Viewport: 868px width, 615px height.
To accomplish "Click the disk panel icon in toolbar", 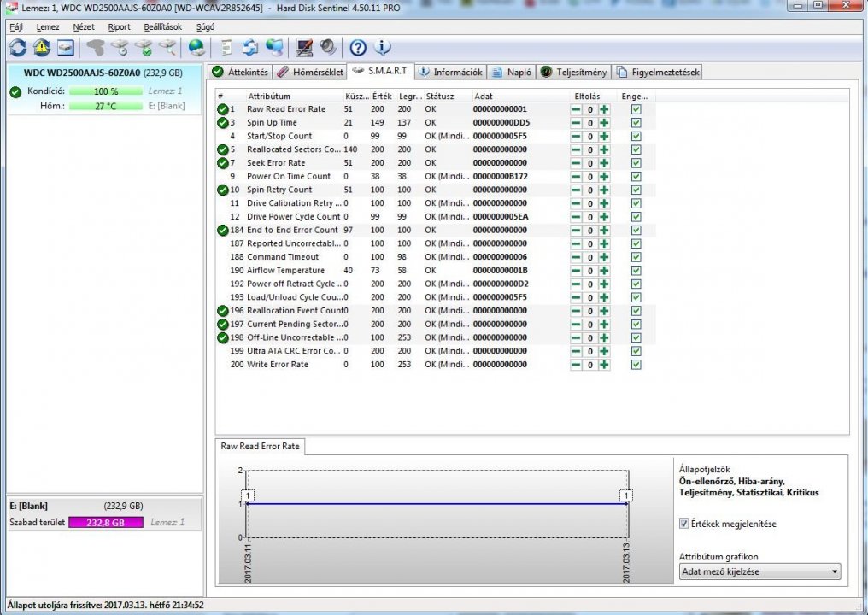I will point(65,48).
